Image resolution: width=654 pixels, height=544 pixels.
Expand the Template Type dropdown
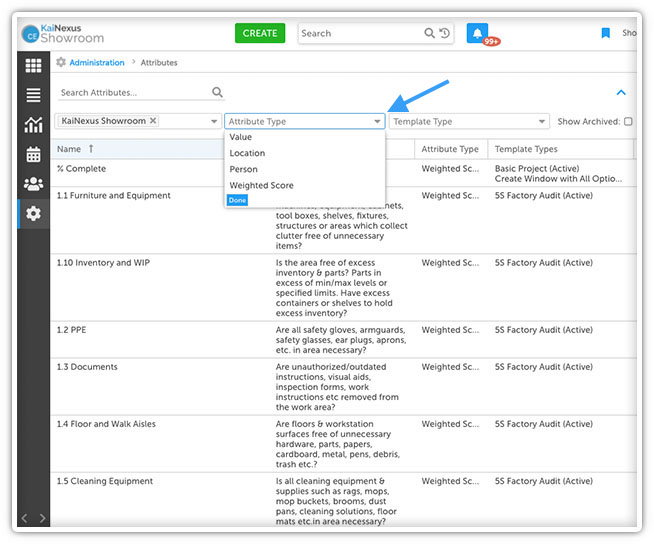click(x=542, y=122)
